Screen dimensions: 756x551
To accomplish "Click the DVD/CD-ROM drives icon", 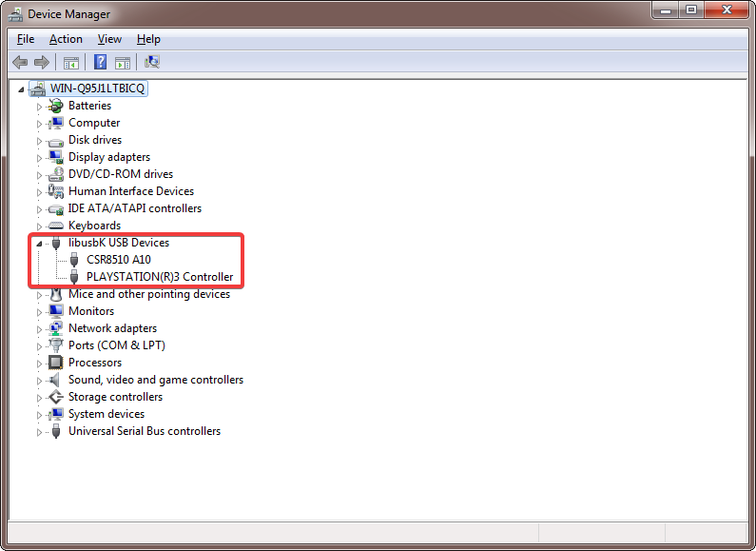I will click(x=56, y=174).
